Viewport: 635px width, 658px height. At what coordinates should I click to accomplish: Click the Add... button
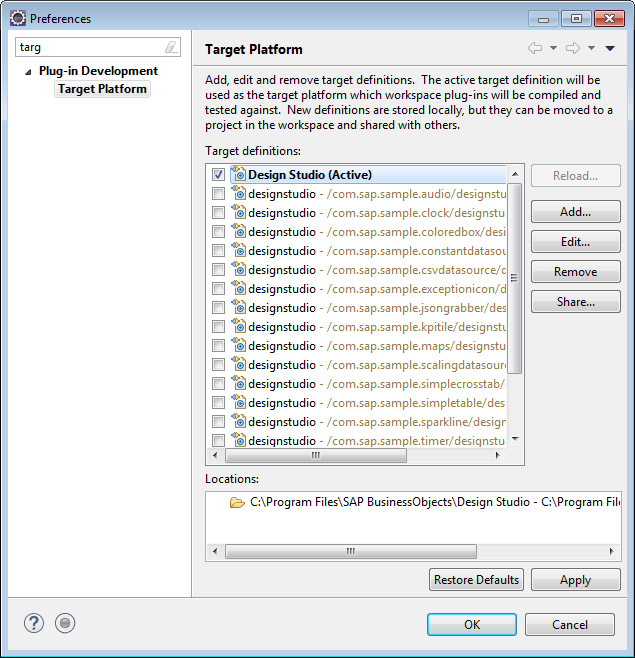pyautogui.click(x=575, y=212)
